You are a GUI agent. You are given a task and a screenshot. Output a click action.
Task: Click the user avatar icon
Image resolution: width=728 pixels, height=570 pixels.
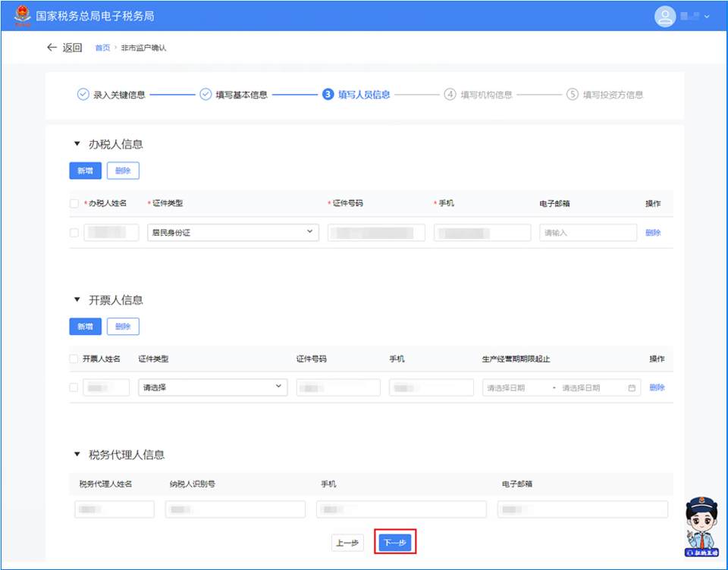(x=665, y=16)
